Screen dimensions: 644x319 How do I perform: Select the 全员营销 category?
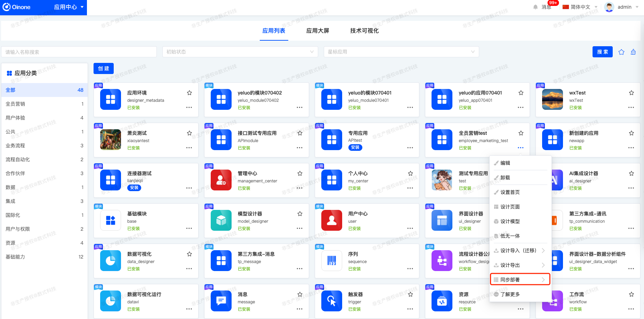45,104
